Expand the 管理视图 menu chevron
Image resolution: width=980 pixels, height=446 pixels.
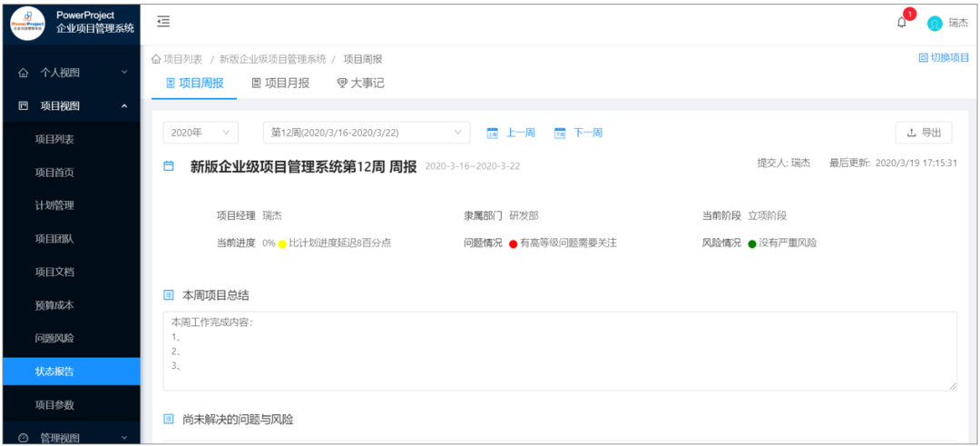(123, 437)
